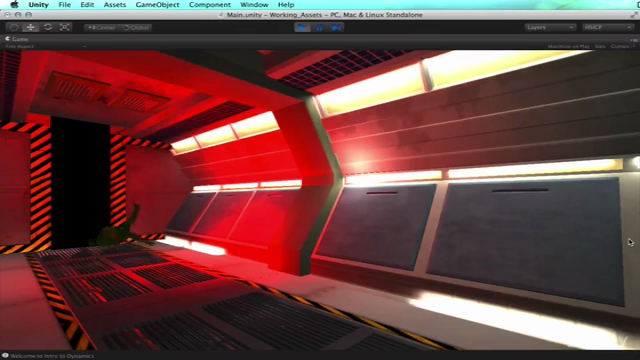Toggle Maximize on Play
Screen dimensions: 640x360
(x=569, y=47)
